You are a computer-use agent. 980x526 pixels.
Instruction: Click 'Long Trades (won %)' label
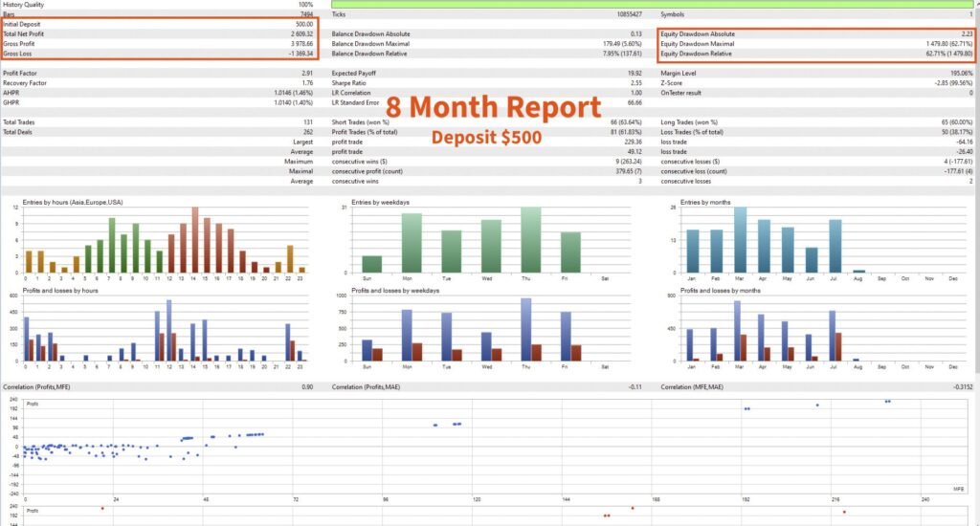click(689, 122)
